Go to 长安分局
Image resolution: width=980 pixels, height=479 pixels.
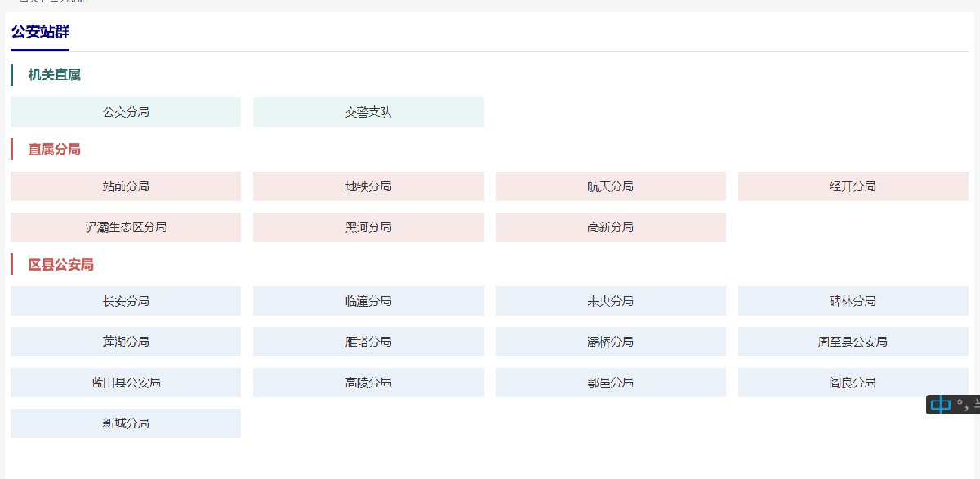(x=126, y=301)
